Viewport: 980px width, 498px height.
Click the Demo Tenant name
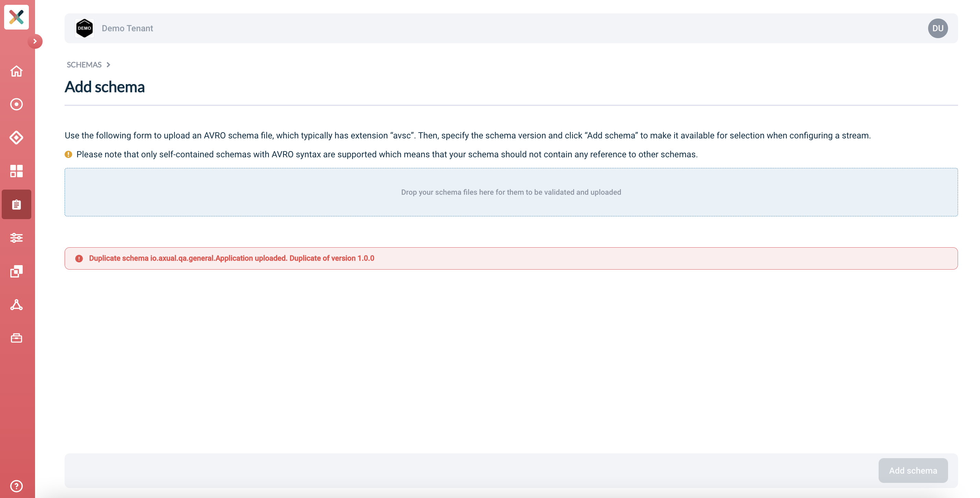click(127, 29)
